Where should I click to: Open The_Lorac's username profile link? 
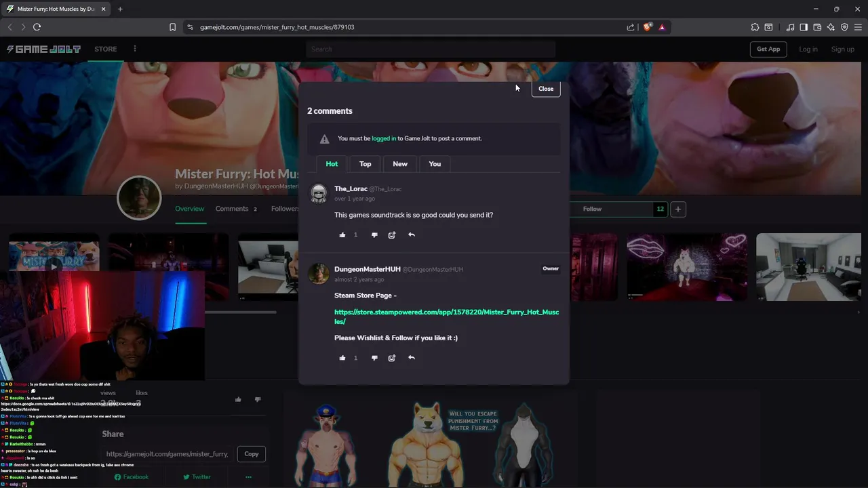(351, 189)
